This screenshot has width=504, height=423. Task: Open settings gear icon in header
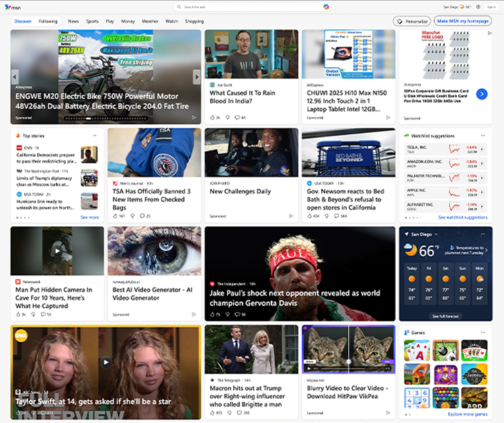478,7
